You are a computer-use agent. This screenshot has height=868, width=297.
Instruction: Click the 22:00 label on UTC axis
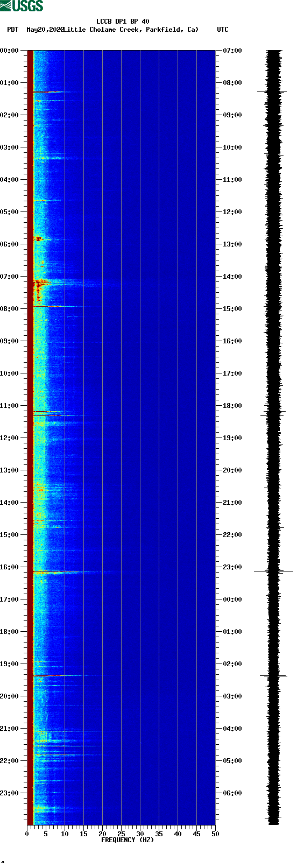tap(232, 535)
